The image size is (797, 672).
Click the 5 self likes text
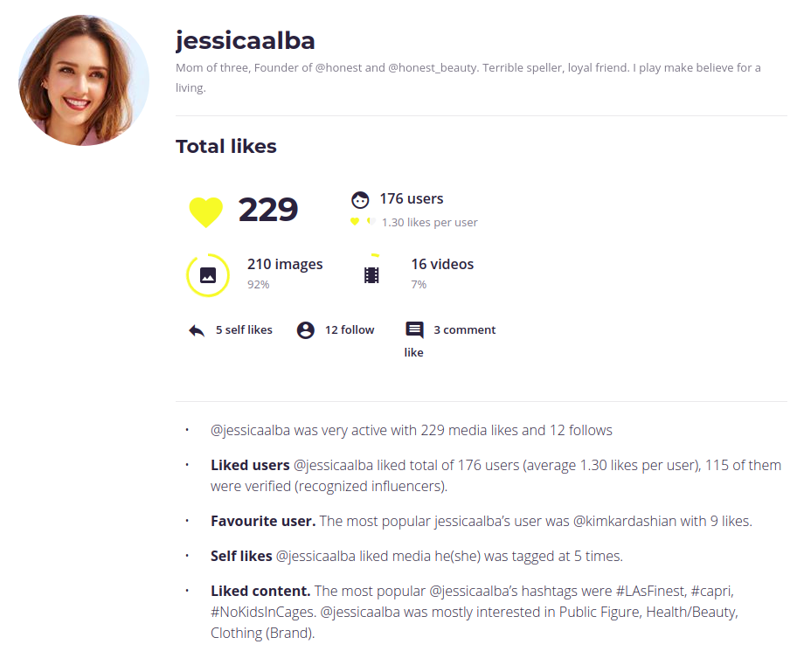(244, 329)
